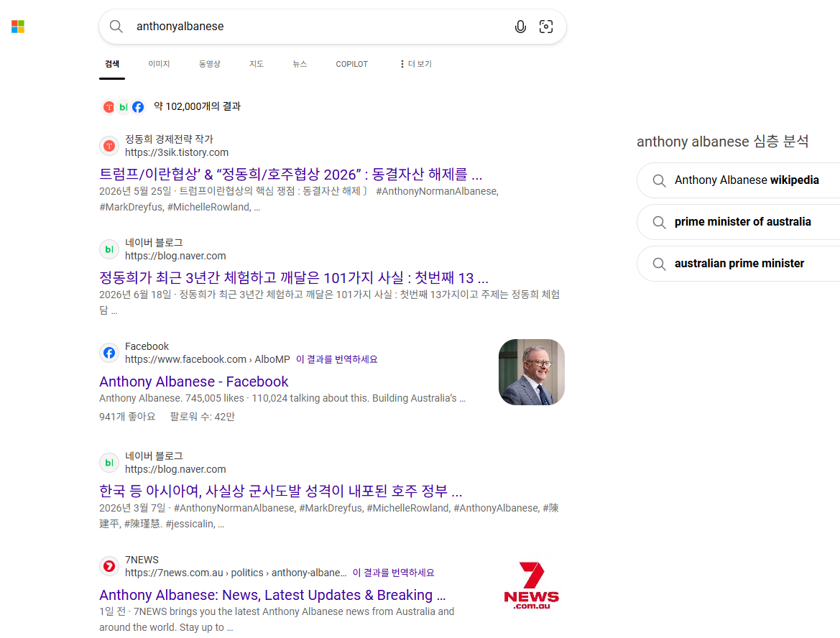Expand the 더 보기 menu
The height and width of the screenshot is (638, 840).
(416, 64)
